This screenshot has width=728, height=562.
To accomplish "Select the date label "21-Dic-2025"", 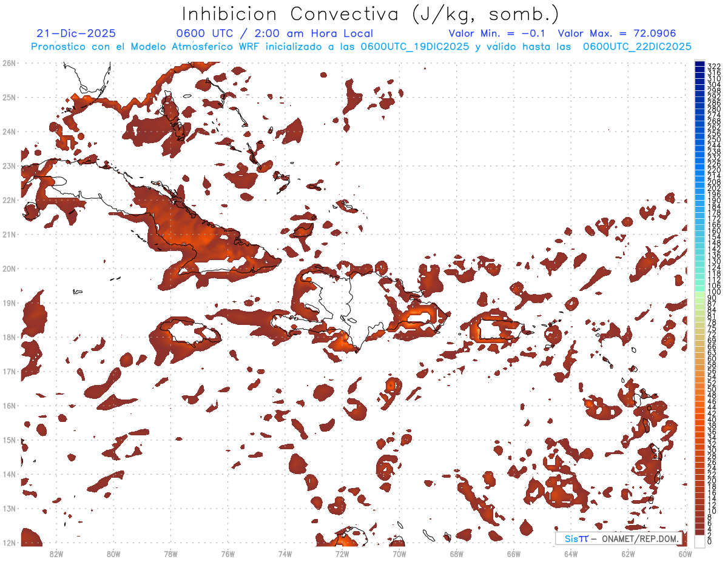I will (76, 34).
